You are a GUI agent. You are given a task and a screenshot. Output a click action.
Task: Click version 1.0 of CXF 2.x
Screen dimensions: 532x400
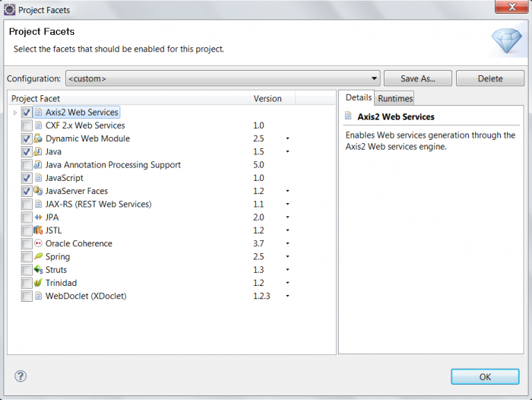tap(258, 125)
